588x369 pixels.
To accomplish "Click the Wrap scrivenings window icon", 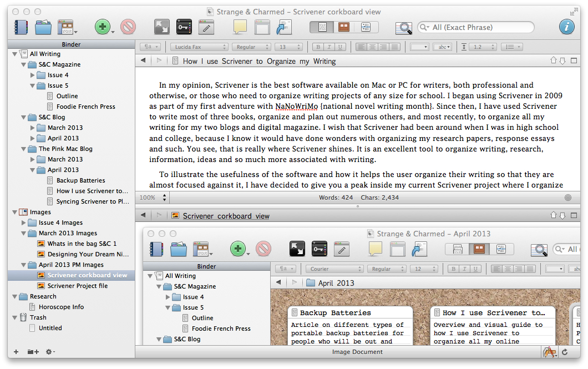I will click(x=262, y=27).
